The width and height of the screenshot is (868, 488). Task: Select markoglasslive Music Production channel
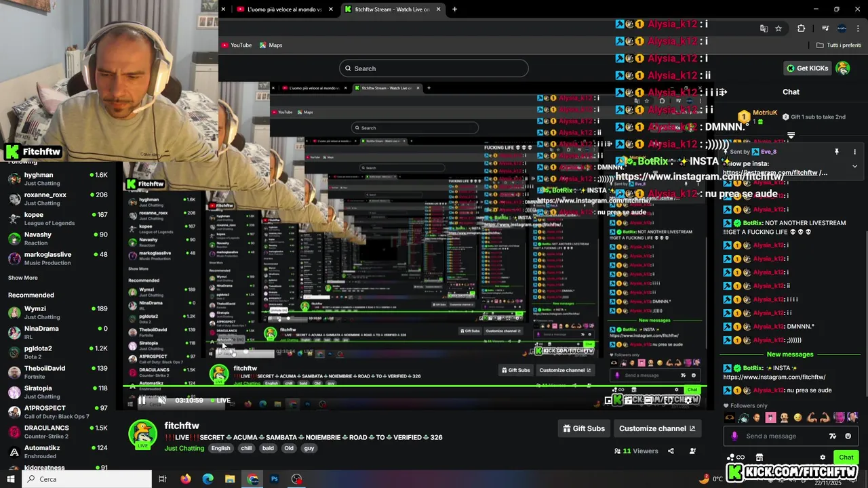coord(58,258)
